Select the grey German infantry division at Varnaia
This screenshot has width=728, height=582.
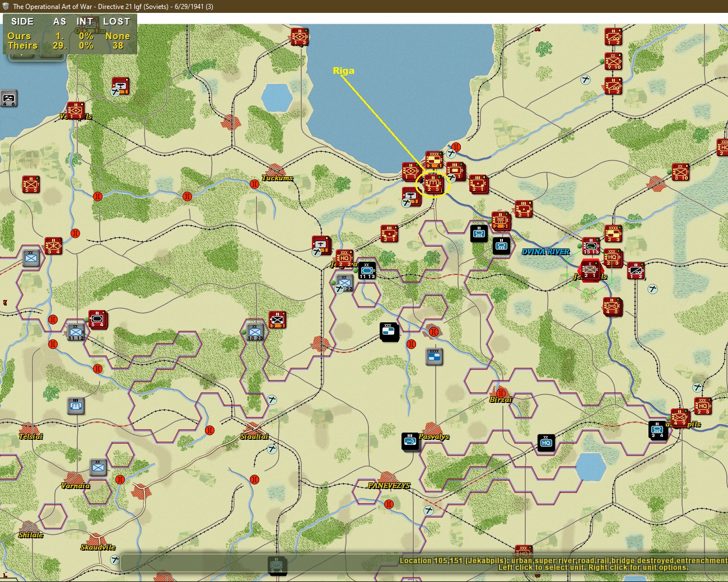[98, 467]
